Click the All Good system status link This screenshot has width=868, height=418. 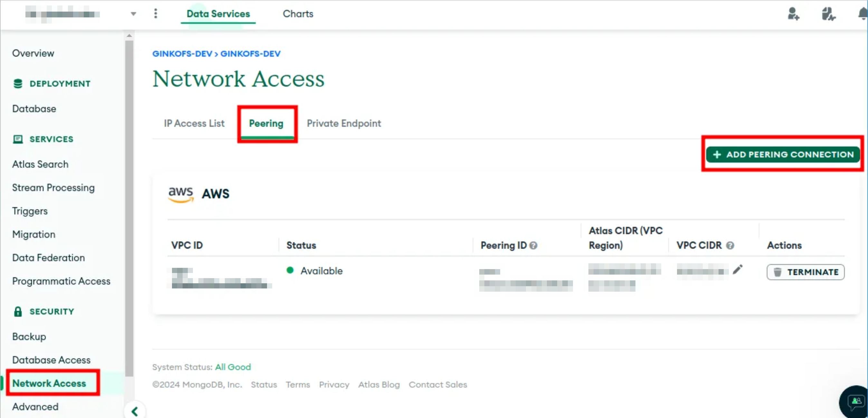click(x=233, y=367)
